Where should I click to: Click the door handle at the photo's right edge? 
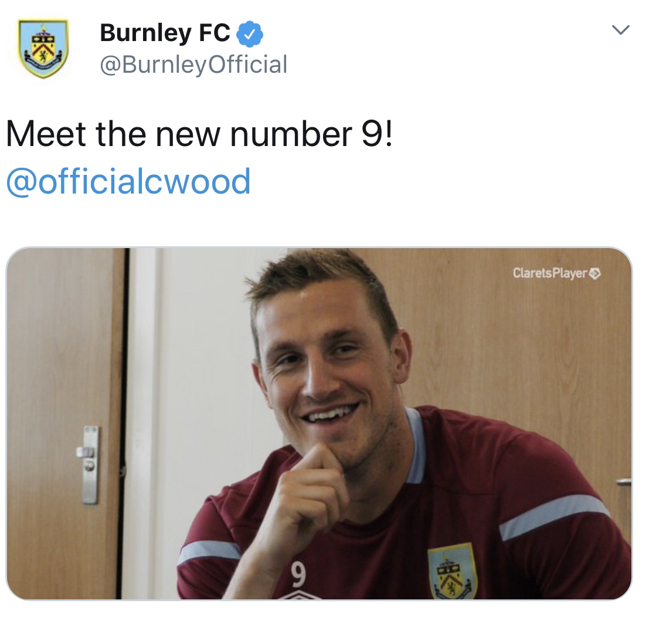[624, 482]
